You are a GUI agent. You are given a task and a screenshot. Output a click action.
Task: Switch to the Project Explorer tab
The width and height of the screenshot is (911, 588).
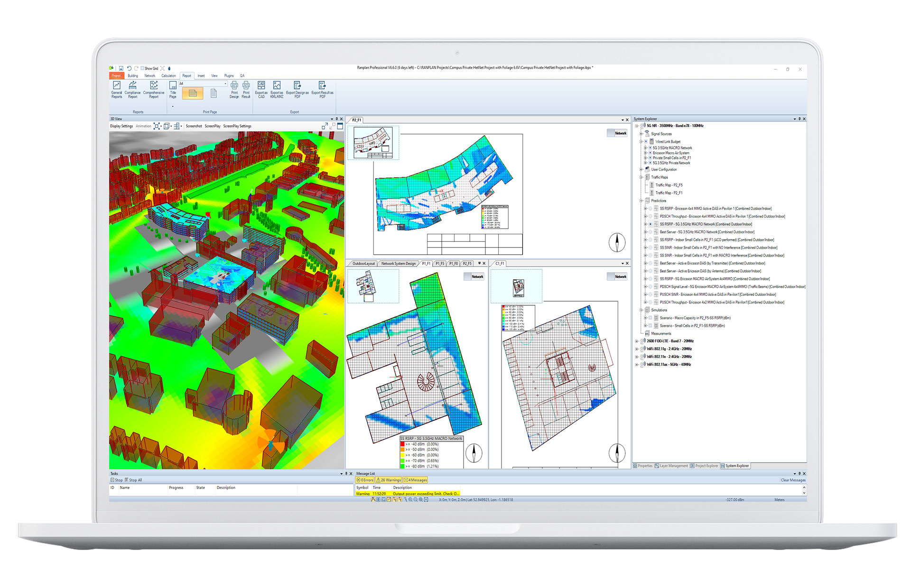click(705, 466)
